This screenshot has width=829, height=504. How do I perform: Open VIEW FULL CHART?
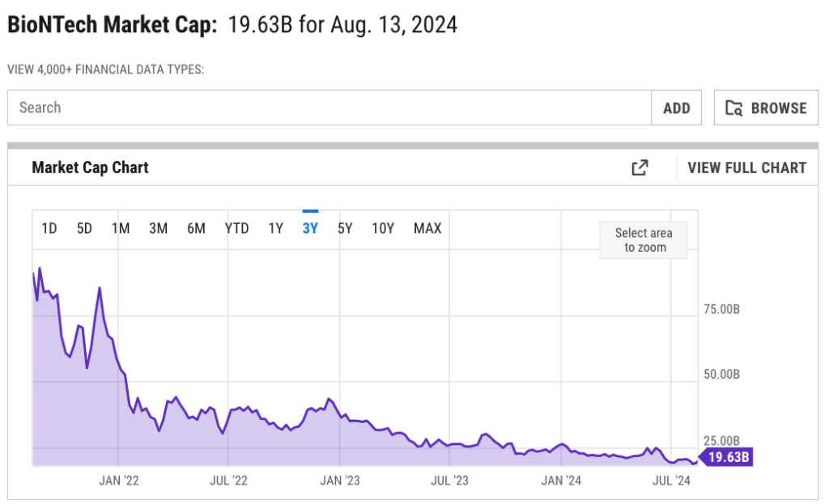coord(746,167)
